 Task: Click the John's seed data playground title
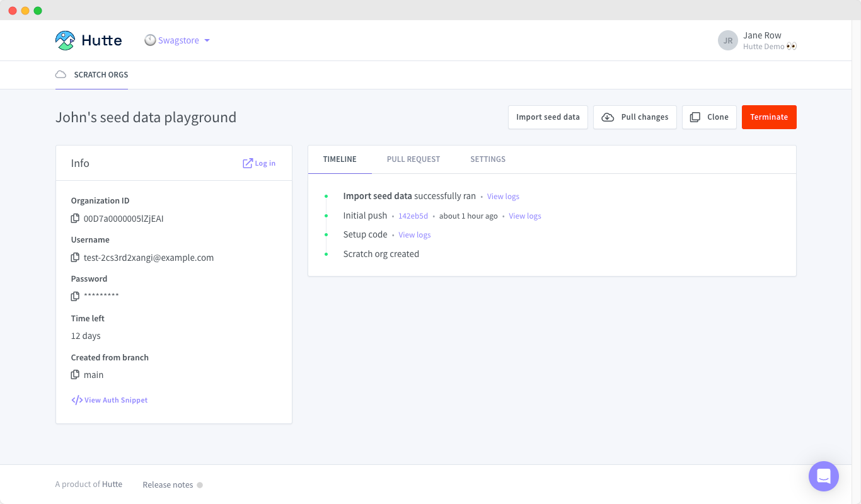click(x=146, y=117)
